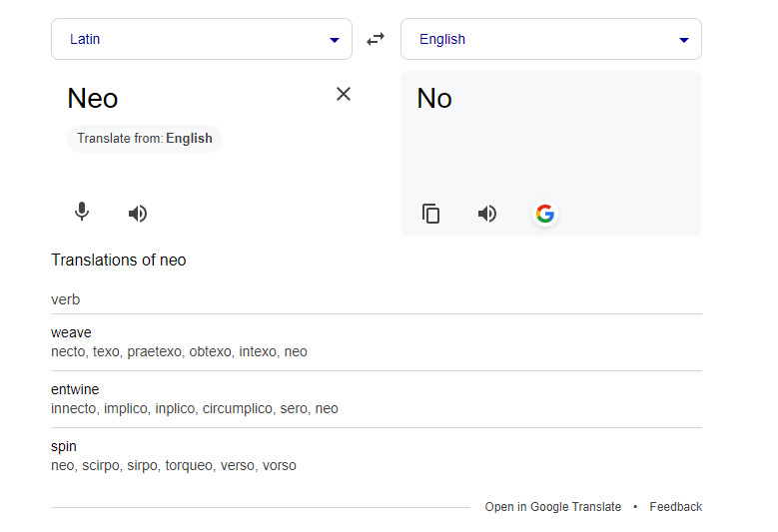
Task: Clear the source text Neo
Action: 344,94
